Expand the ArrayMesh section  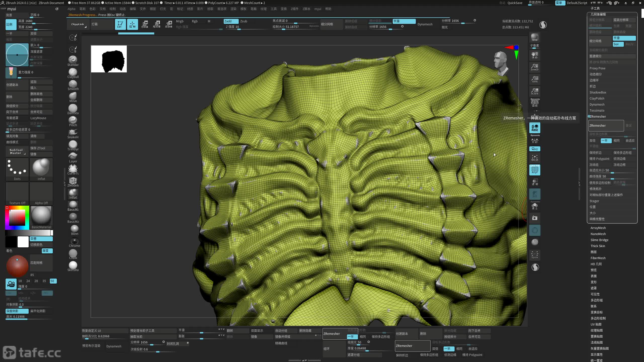pyautogui.click(x=598, y=228)
